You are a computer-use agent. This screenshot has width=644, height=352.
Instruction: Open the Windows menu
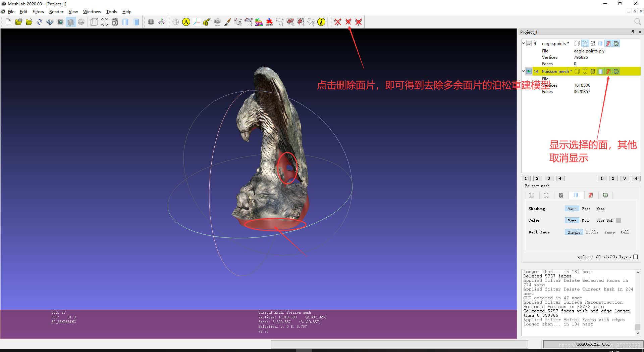click(x=92, y=11)
